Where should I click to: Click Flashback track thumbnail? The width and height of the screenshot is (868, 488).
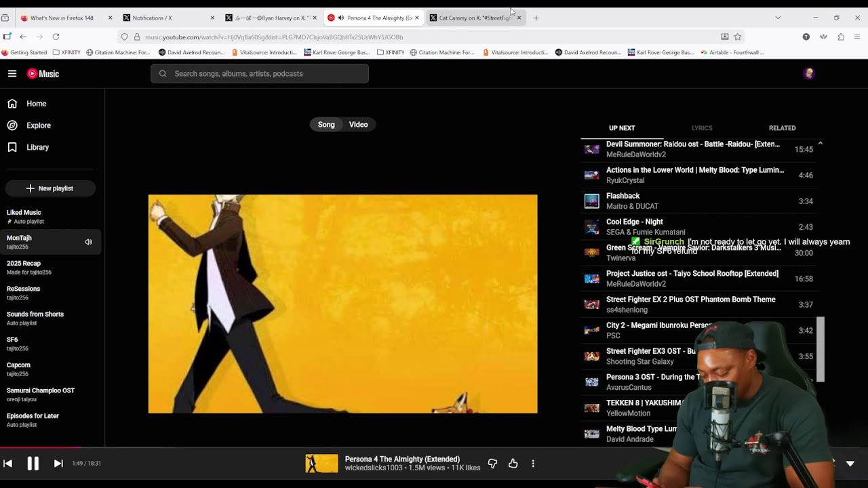592,201
